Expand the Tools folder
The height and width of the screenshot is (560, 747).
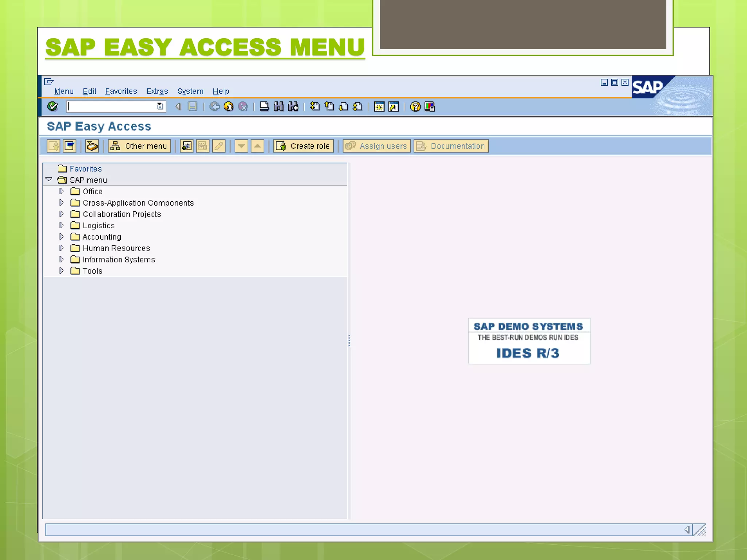pos(61,271)
